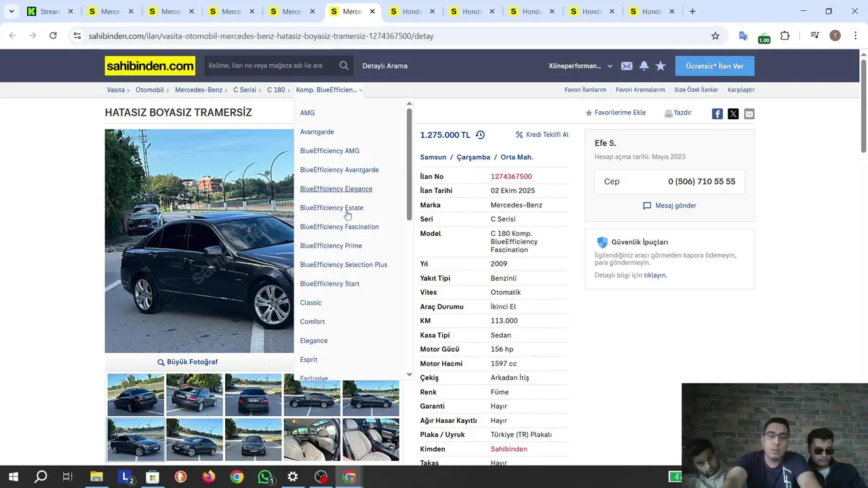Select BlueEfficiency Avantgarde from the list
The image size is (868, 488).
pyautogui.click(x=339, y=170)
